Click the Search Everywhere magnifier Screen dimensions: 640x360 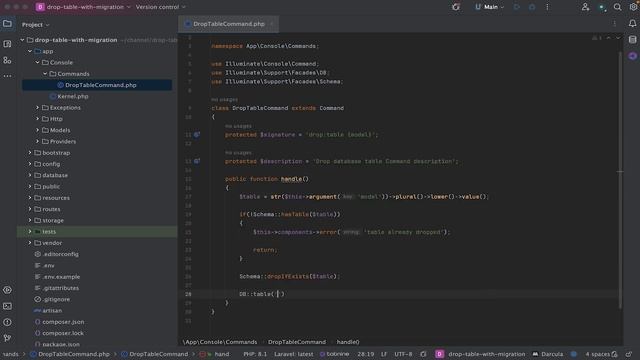(x=617, y=7)
